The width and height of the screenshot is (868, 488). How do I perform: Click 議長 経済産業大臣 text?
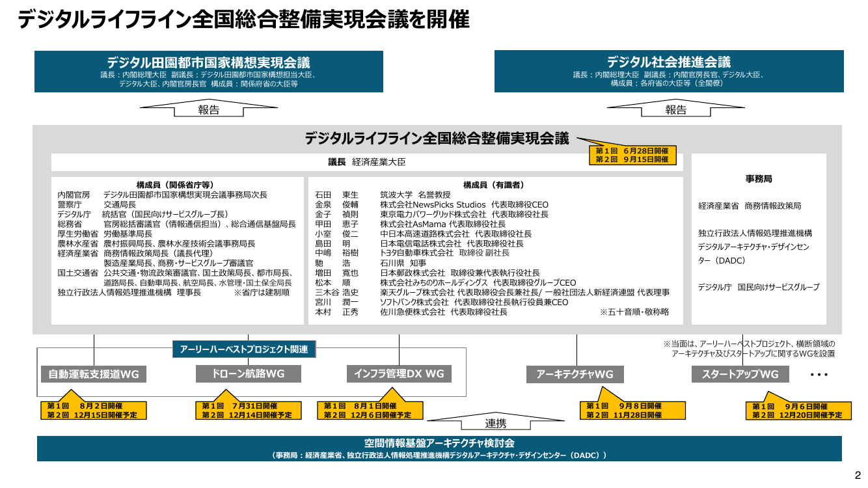pos(366,162)
